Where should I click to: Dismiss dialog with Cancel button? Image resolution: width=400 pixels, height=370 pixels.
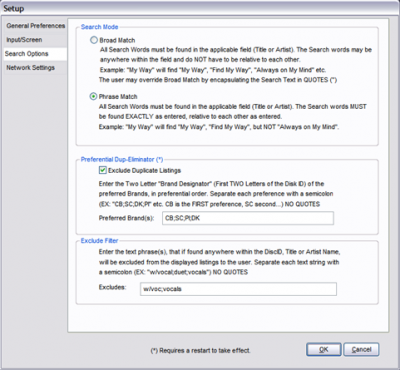[x=361, y=349]
